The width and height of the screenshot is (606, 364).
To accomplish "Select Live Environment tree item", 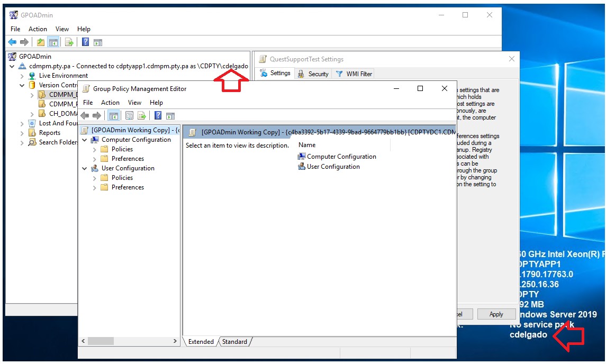I will click(x=64, y=76).
